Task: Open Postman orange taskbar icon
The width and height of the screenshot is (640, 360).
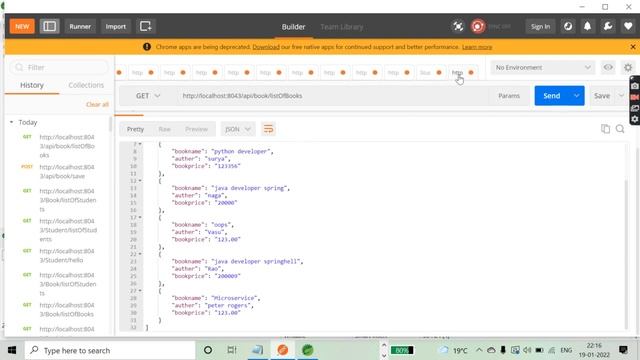Action: coord(282,350)
